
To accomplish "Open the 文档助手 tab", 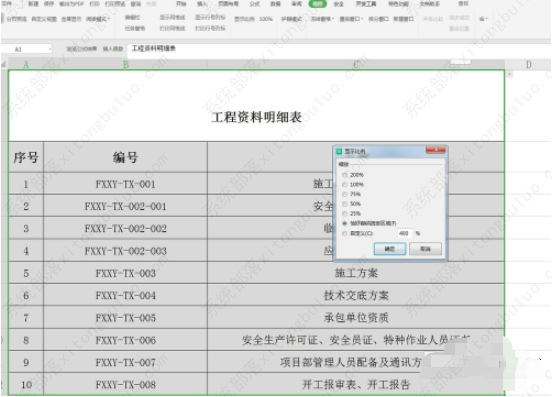I will coord(429,4).
